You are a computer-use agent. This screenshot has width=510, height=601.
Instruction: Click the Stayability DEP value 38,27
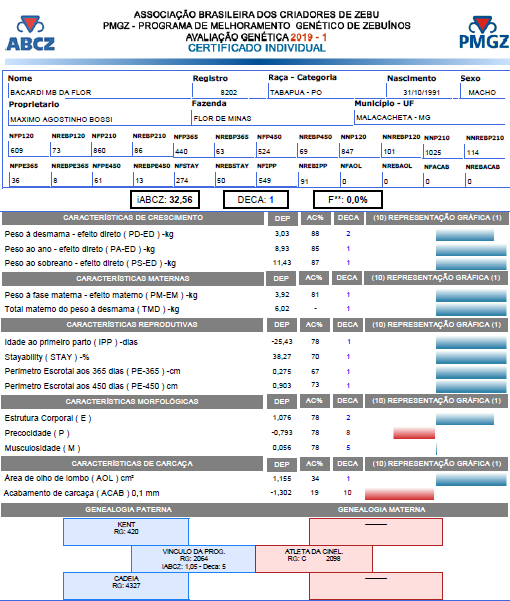[x=282, y=356]
